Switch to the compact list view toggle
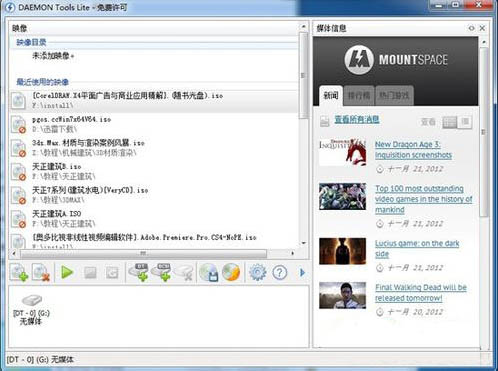 465,122
